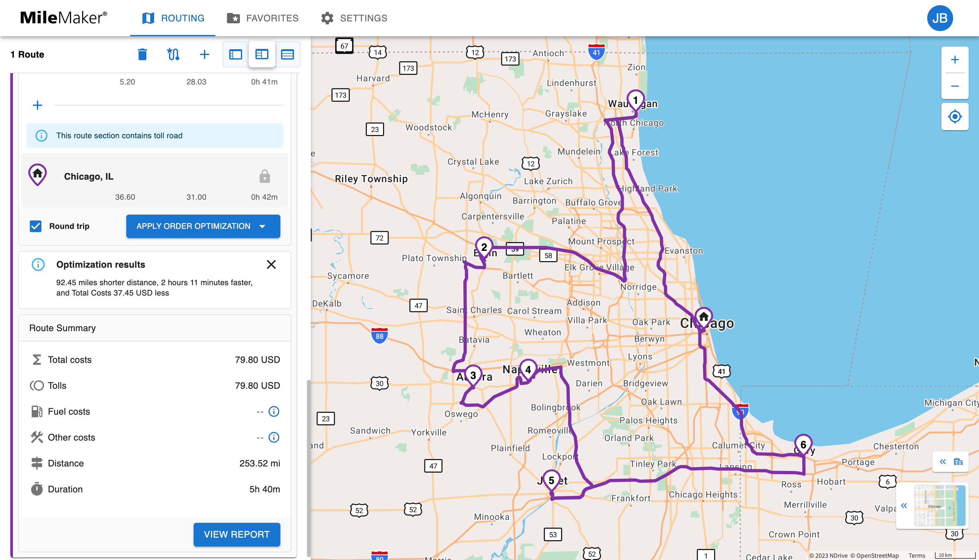
Task: Center map on current location
Action: click(x=955, y=117)
